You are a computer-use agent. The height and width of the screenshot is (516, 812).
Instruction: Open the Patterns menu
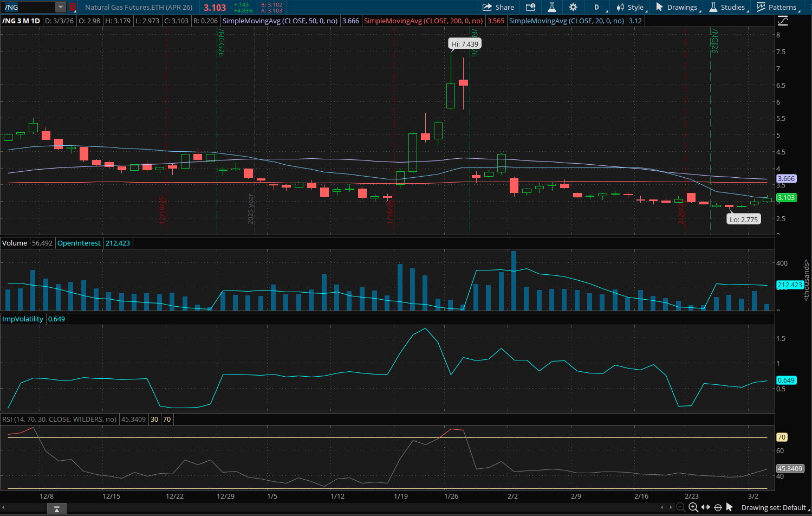tap(779, 8)
